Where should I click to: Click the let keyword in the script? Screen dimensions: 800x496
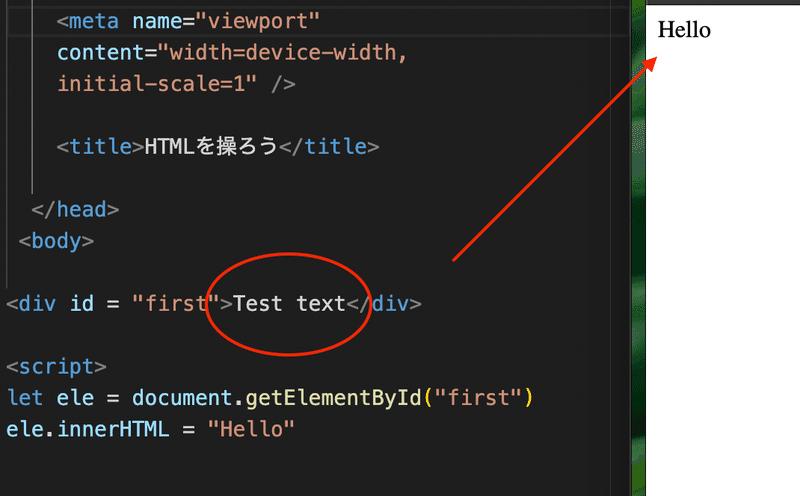pyautogui.click(x=25, y=398)
